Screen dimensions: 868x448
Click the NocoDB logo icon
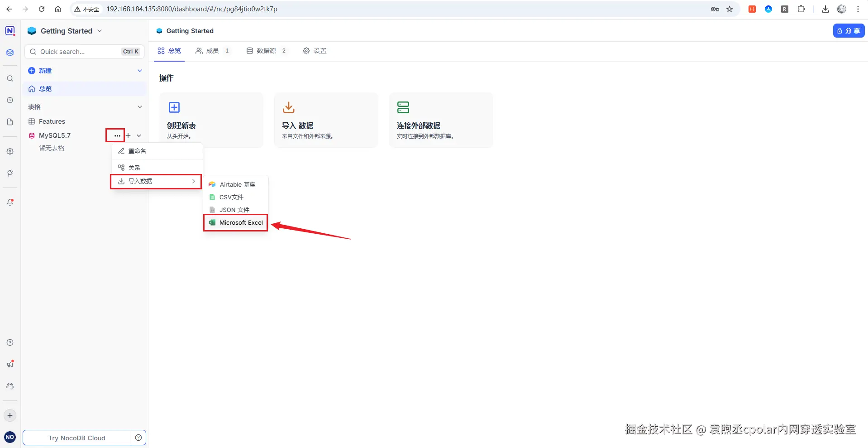coord(10,31)
